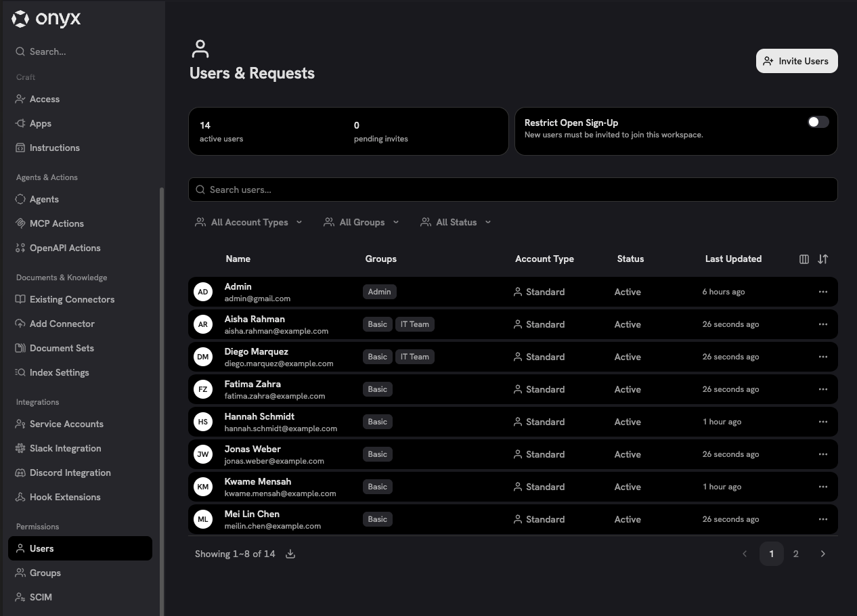Open the column visibility icon
The width and height of the screenshot is (857, 616).
tap(804, 259)
